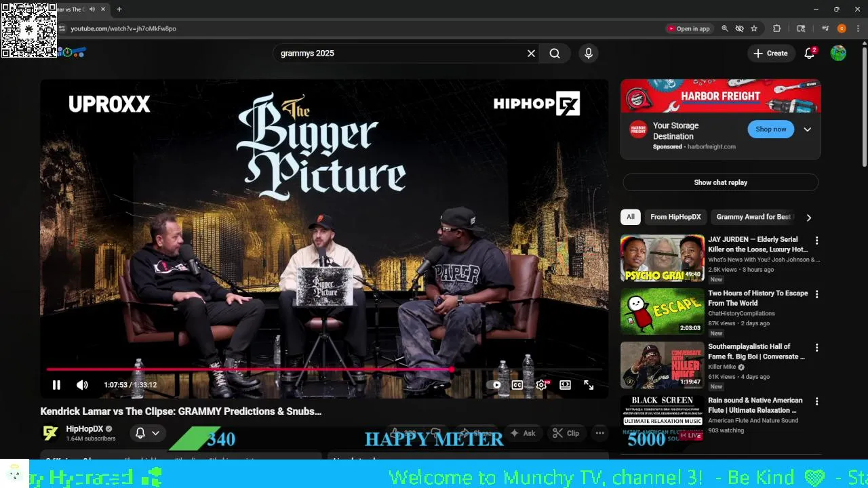
Task: Open a new browser tab with plus
Action: [x=119, y=9]
